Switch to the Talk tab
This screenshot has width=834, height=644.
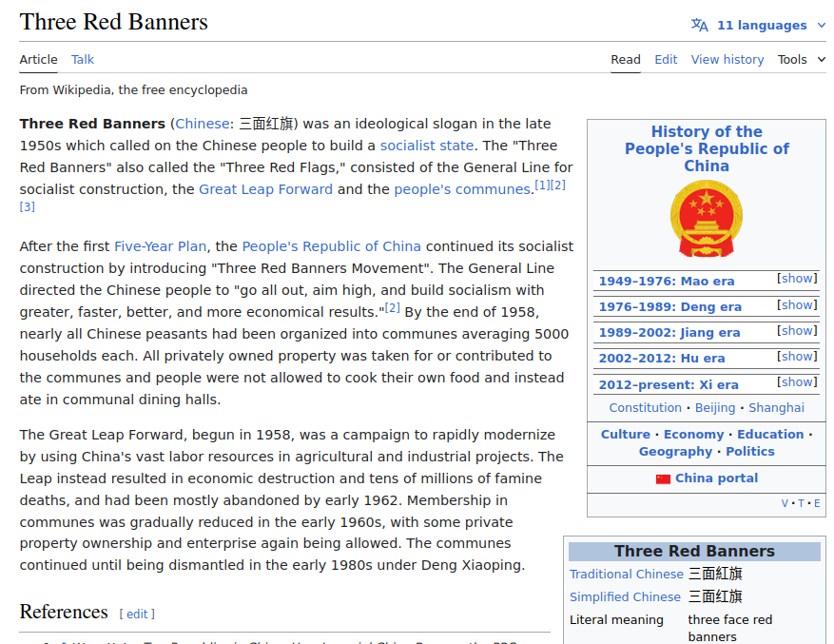pos(83,60)
